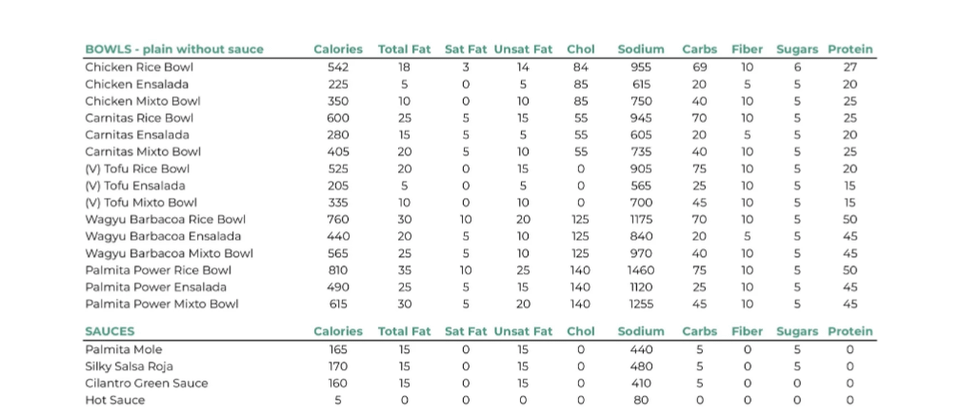Viewport: 960px width, 414px height.
Task: Select the Chicken Rice Bowl row label
Action: click(139, 67)
